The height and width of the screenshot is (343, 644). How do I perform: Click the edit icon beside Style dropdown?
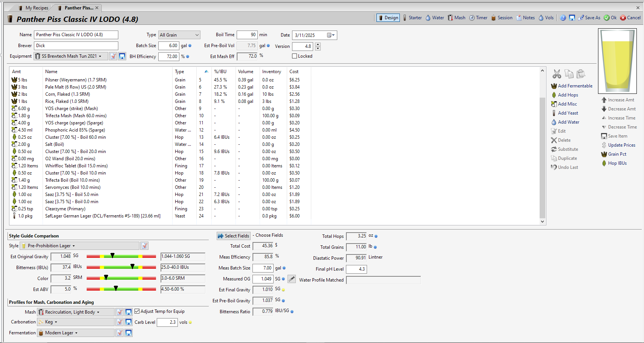click(144, 246)
